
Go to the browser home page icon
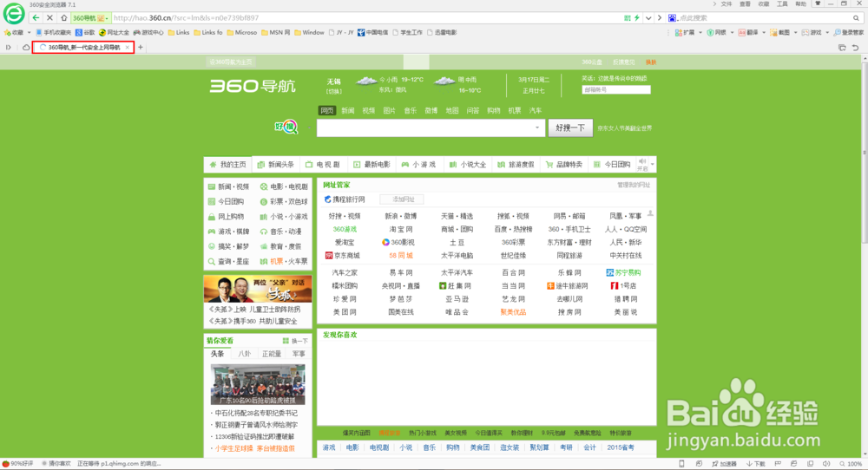(63, 17)
